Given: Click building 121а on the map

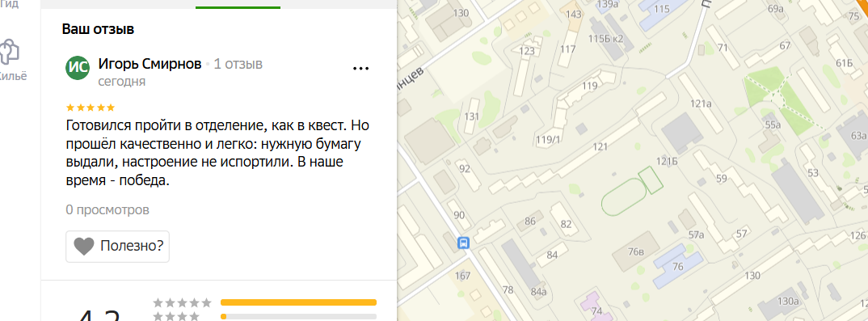Looking at the screenshot, I should 701,103.
